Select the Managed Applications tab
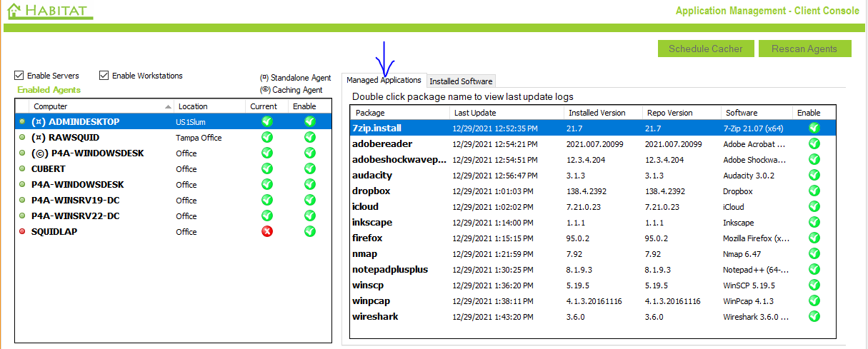 (384, 80)
